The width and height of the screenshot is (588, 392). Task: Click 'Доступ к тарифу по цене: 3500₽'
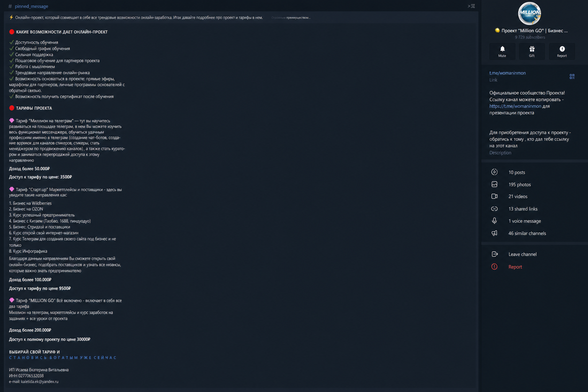point(41,177)
